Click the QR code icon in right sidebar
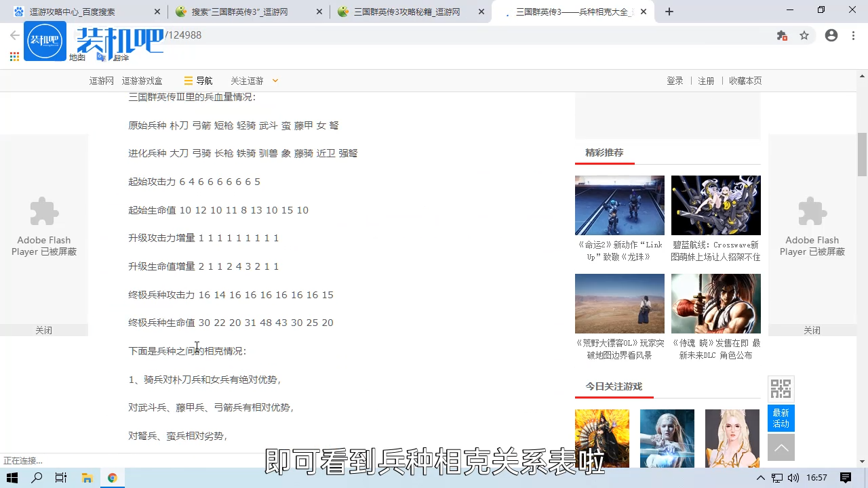The image size is (868, 488). [x=781, y=388]
